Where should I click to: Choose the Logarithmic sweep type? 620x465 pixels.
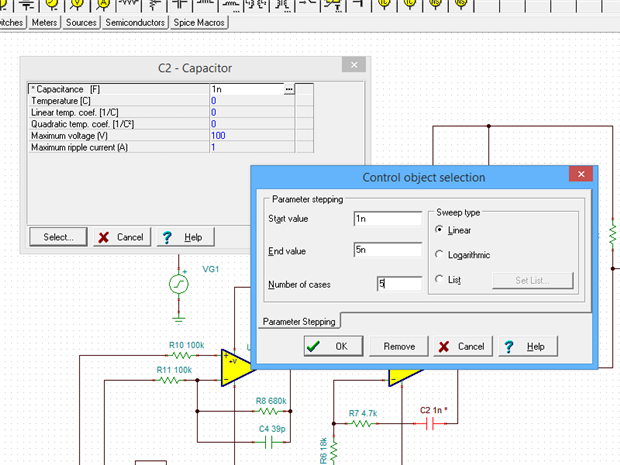tap(441, 255)
